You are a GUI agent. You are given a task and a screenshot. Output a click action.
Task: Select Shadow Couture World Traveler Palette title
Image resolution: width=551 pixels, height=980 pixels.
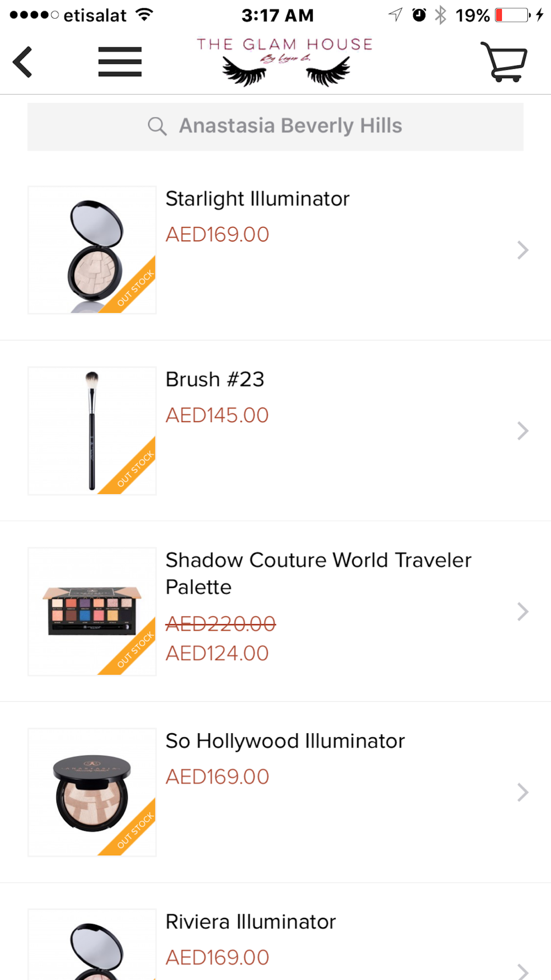318,573
